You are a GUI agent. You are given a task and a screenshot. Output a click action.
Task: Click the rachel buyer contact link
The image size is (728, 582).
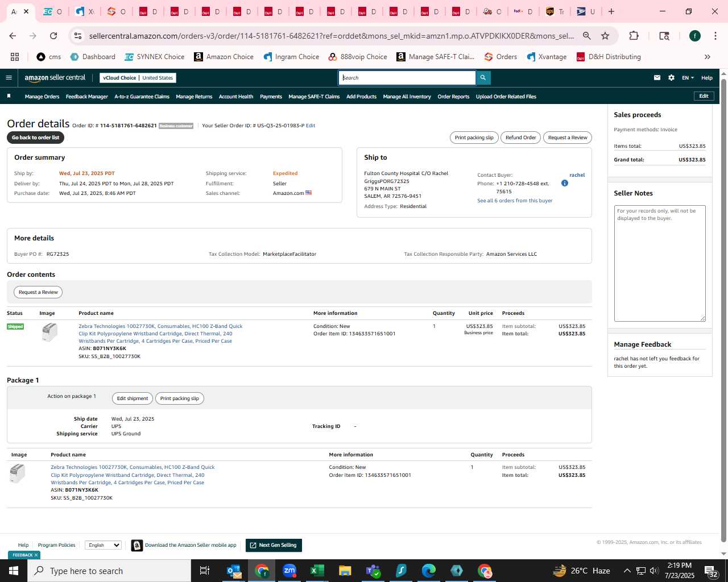577,175
